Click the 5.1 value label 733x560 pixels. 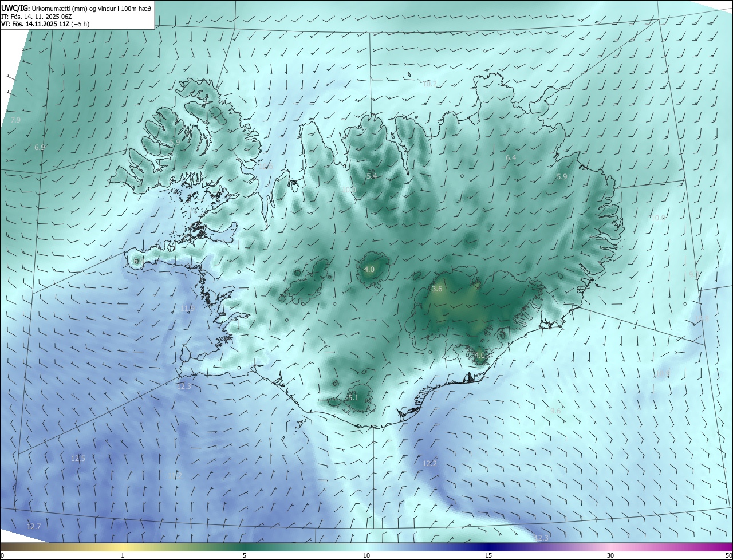(353, 397)
